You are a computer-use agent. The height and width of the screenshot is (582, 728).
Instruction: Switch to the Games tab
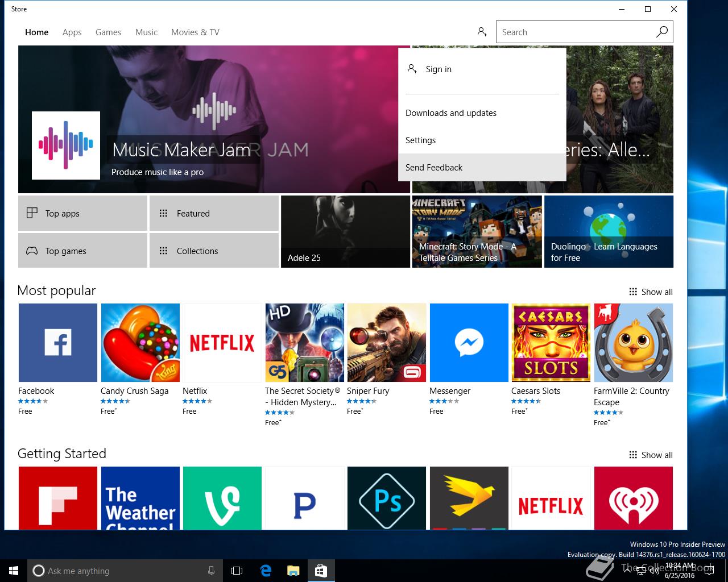click(x=108, y=32)
